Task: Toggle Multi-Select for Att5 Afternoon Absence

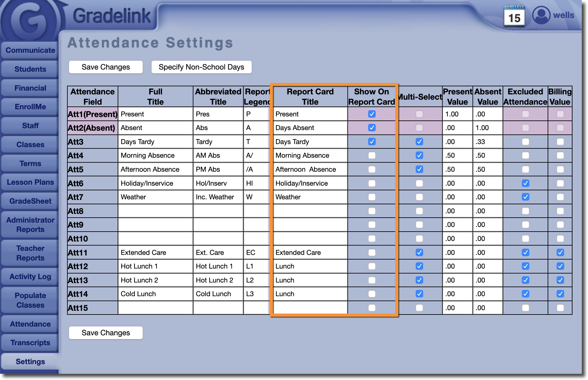Action: pyautogui.click(x=419, y=169)
